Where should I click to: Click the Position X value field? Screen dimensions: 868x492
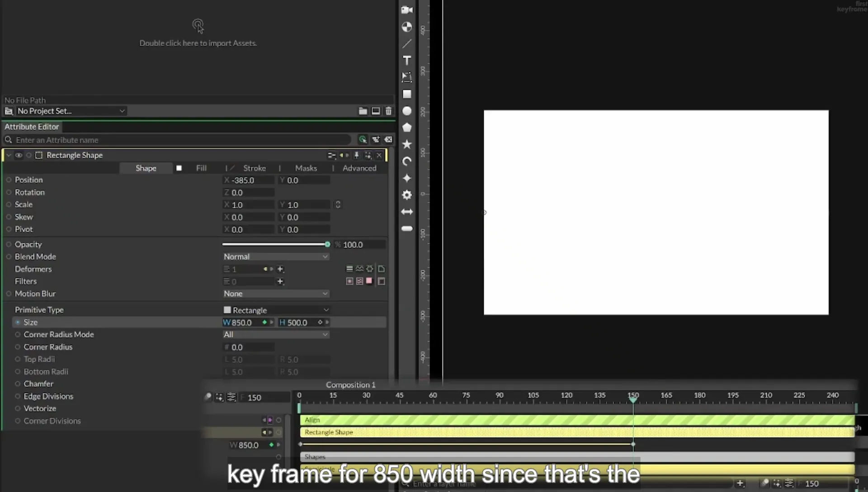(249, 180)
